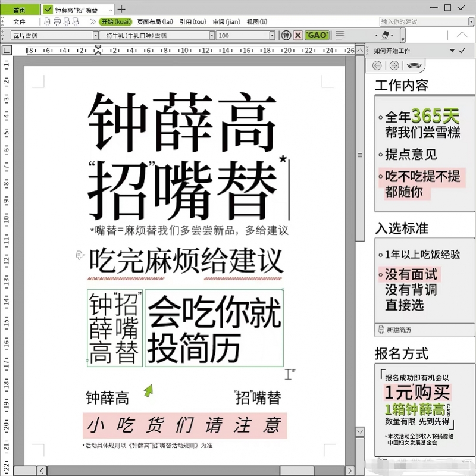This screenshot has width=476, height=476.
Task: Click the + button to open a new tab
Action: pos(122,9)
